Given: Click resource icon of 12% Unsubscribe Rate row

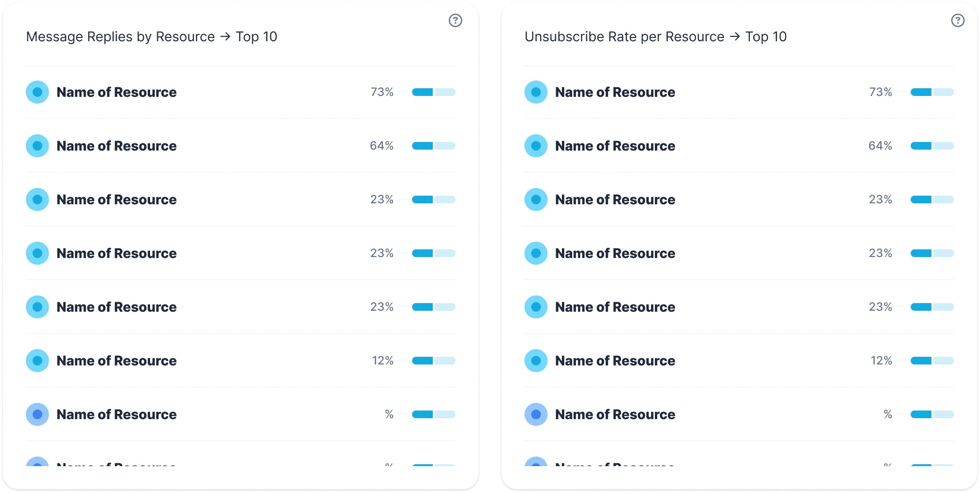Looking at the screenshot, I should point(536,361).
